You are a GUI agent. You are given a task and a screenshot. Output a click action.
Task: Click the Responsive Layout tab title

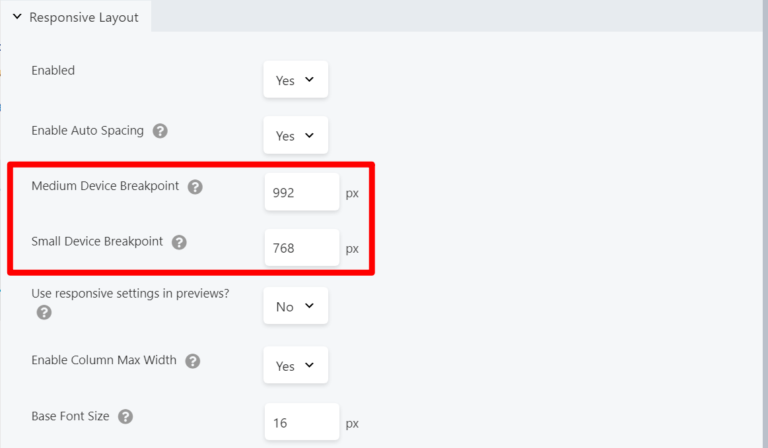84,17
